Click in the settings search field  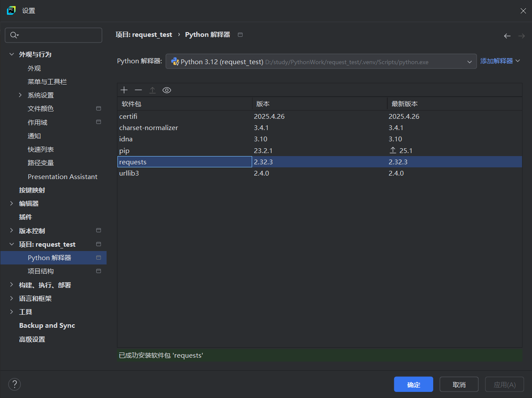pos(53,35)
